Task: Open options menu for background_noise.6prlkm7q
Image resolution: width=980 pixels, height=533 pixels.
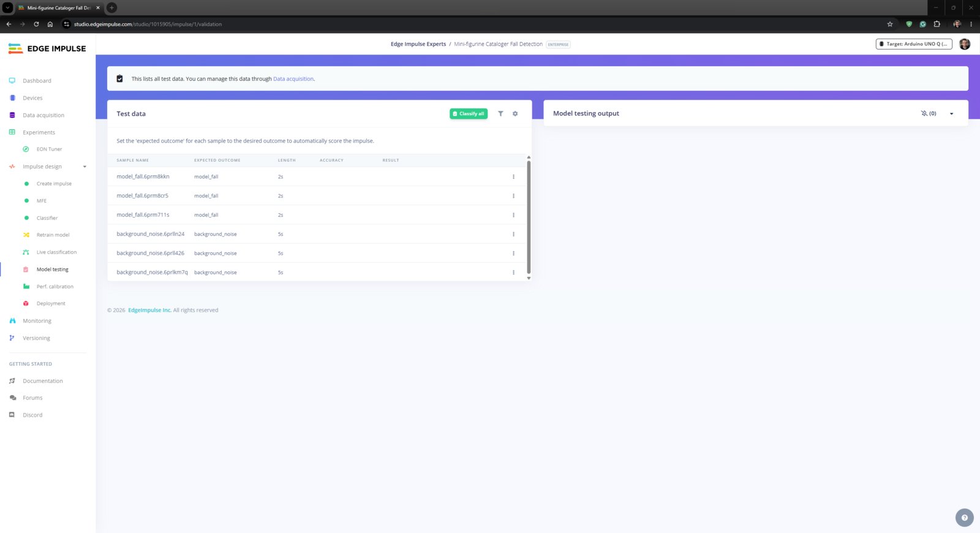Action: [x=513, y=273]
